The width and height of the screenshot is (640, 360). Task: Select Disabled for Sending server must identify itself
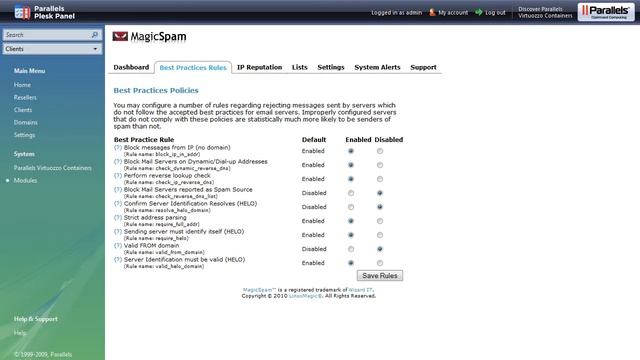(380, 235)
